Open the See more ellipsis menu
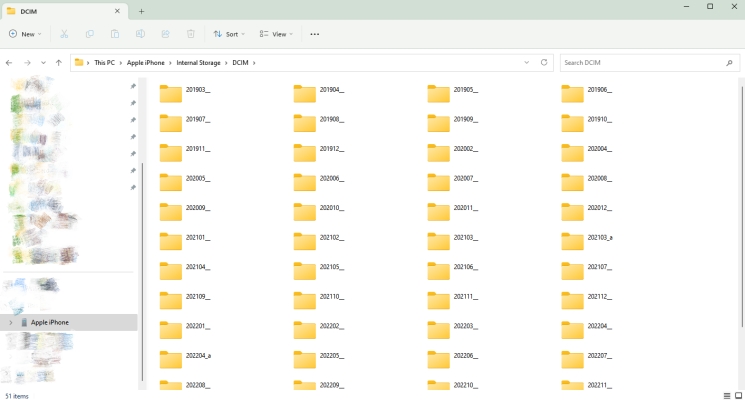Screen dimensions: 745x400 (x=315, y=34)
